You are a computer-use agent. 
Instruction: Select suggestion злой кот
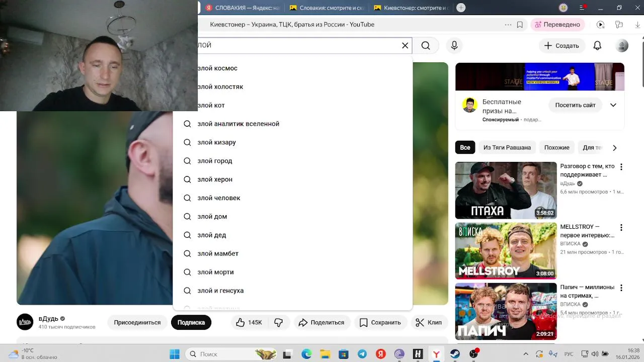pos(293,105)
